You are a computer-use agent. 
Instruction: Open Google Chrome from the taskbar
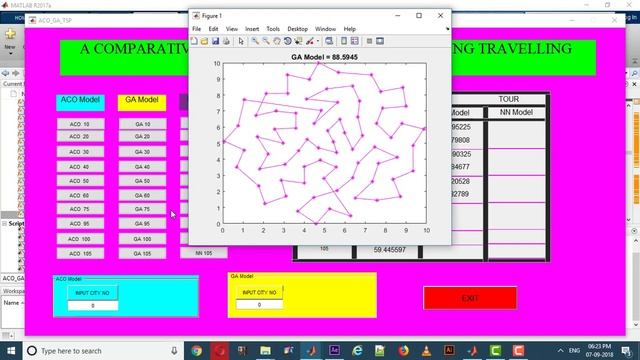pyautogui.click(x=197, y=351)
